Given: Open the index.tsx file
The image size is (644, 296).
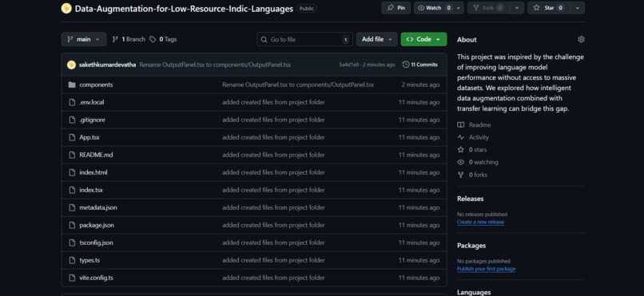Looking at the screenshot, I should (x=91, y=190).
